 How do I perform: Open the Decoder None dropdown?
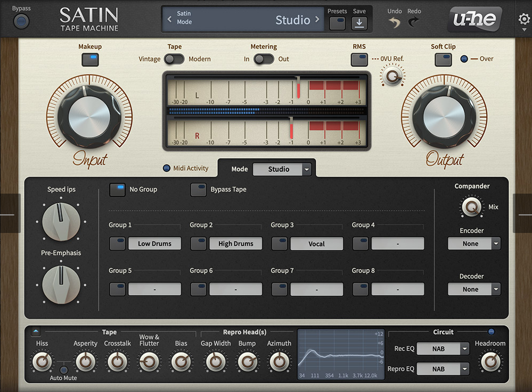(x=474, y=289)
